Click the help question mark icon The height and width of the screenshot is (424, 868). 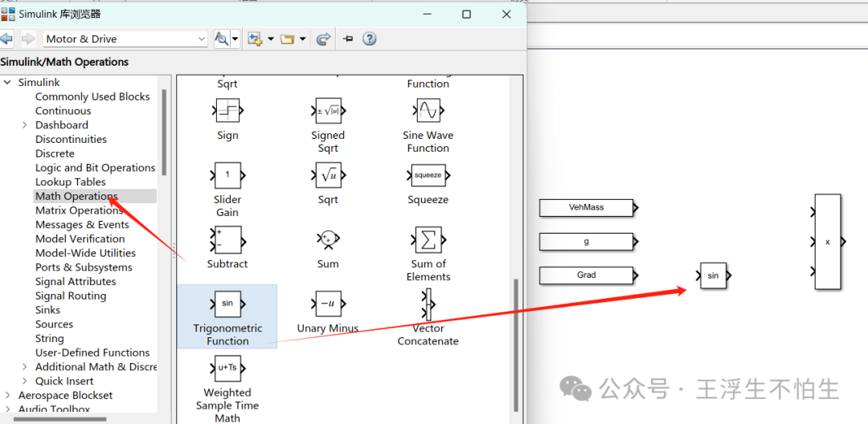370,39
